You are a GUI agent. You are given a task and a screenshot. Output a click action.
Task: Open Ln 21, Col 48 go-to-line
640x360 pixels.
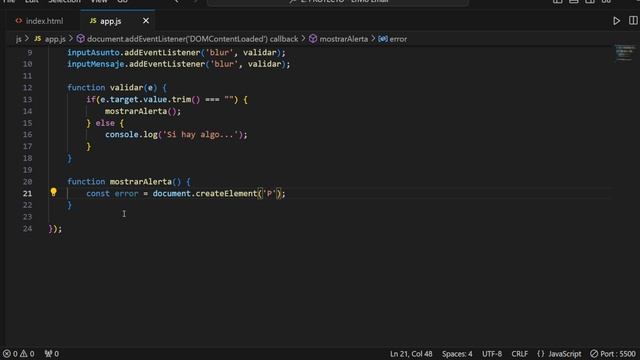click(x=411, y=354)
